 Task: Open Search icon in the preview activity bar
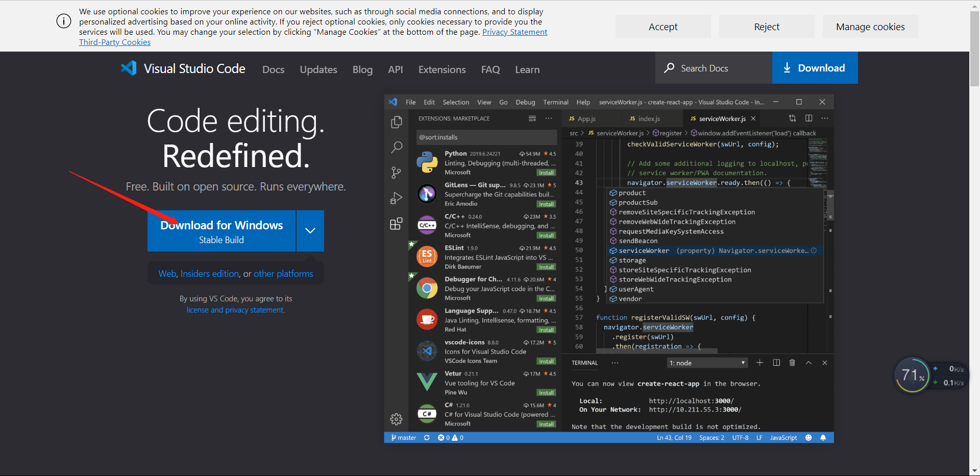point(397,147)
